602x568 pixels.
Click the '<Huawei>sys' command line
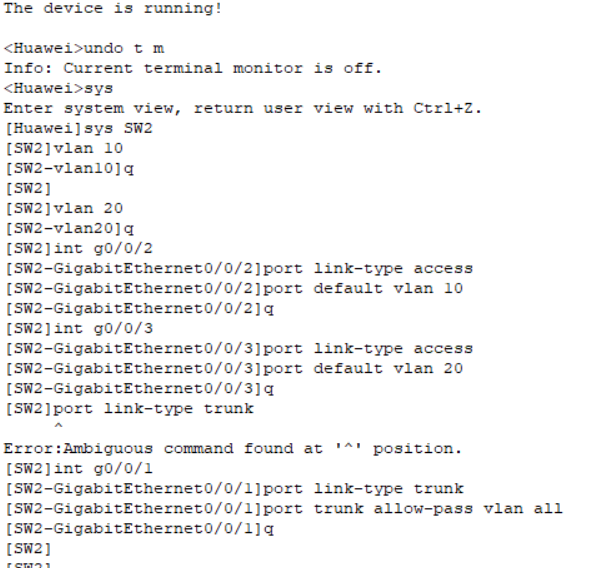click(x=59, y=89)
